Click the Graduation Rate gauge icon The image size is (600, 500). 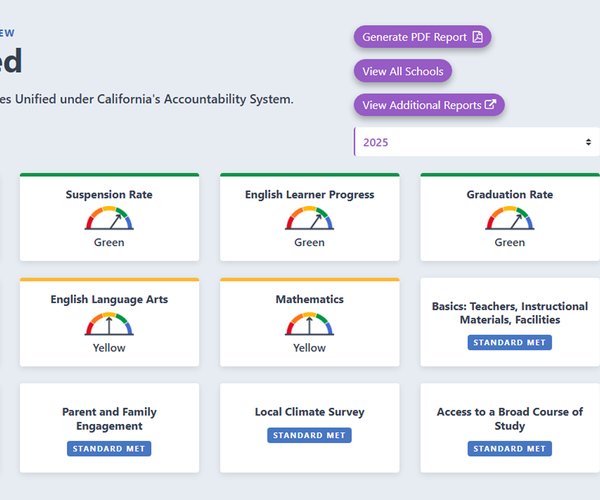pos(510,218)
